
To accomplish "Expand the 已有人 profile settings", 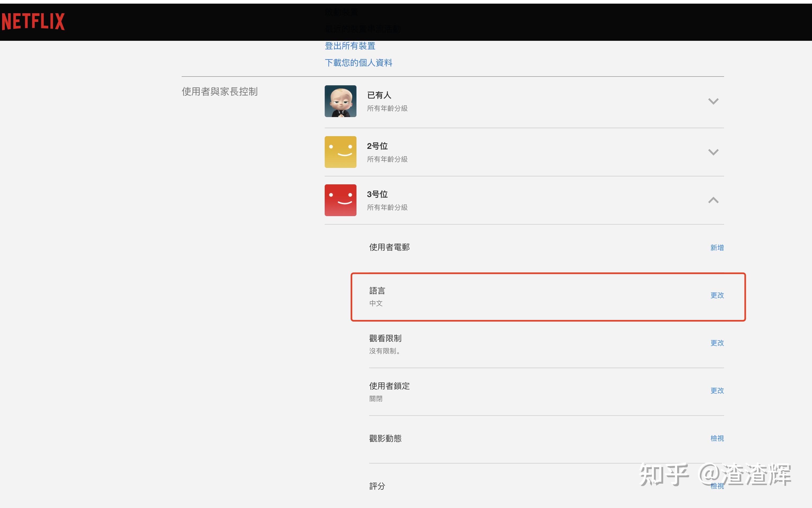I will (x=713, y=101).
